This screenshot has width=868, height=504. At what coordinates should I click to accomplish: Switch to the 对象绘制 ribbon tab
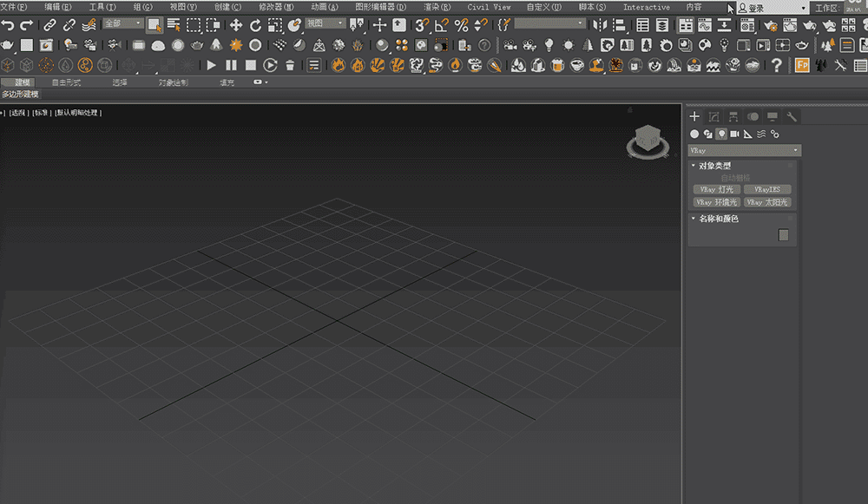click(174, 82)
